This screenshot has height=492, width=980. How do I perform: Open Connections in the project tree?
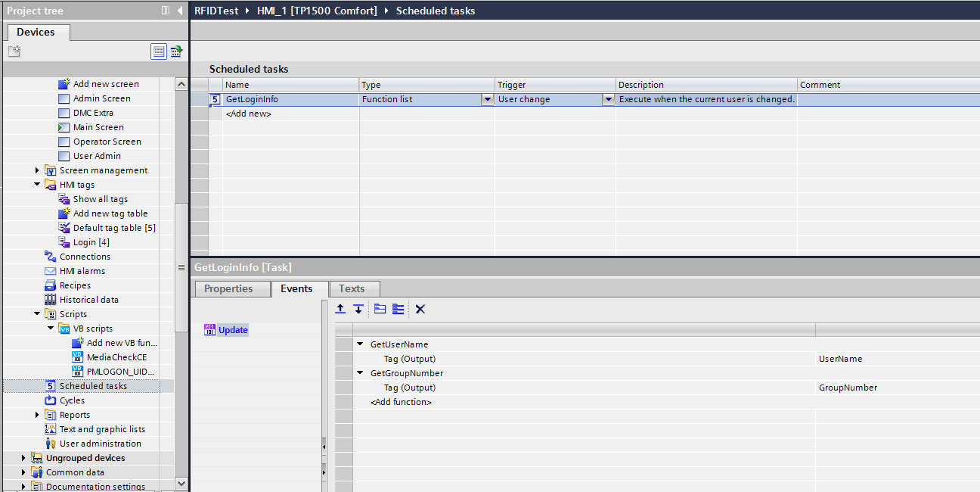(x=85, y=257)
